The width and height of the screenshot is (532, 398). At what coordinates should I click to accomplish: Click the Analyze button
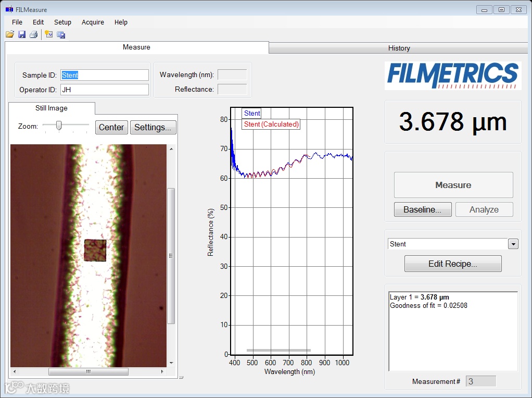point(484,209)
